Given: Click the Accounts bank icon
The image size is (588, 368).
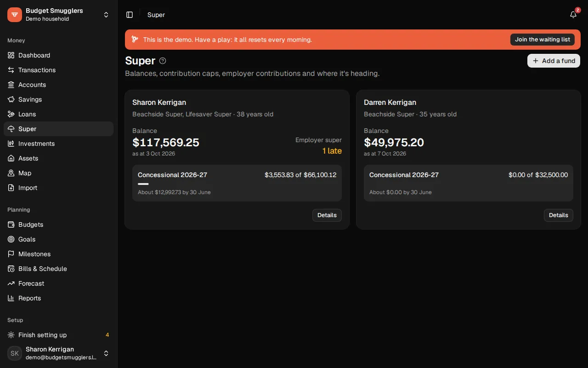Looking at the screenshot, I should 11,85.
